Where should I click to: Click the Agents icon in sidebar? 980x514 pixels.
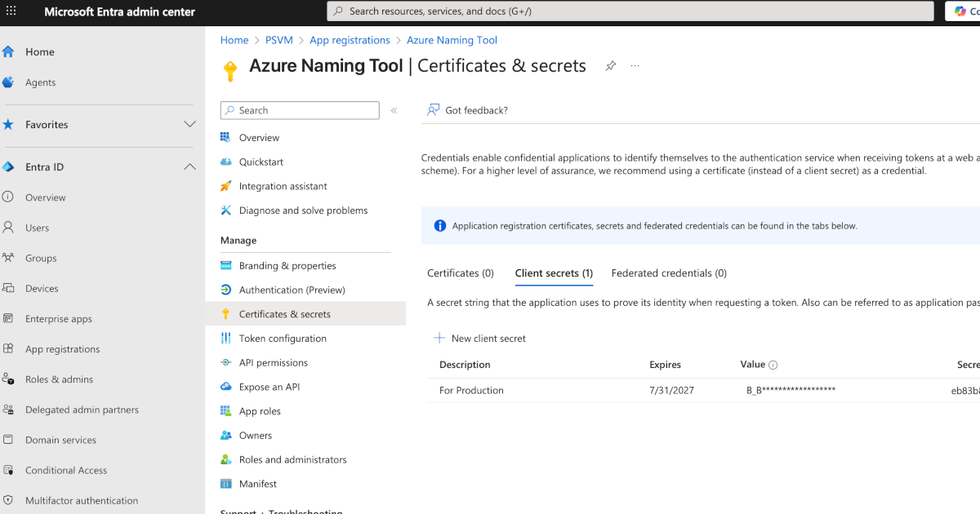tap(8, 82)
